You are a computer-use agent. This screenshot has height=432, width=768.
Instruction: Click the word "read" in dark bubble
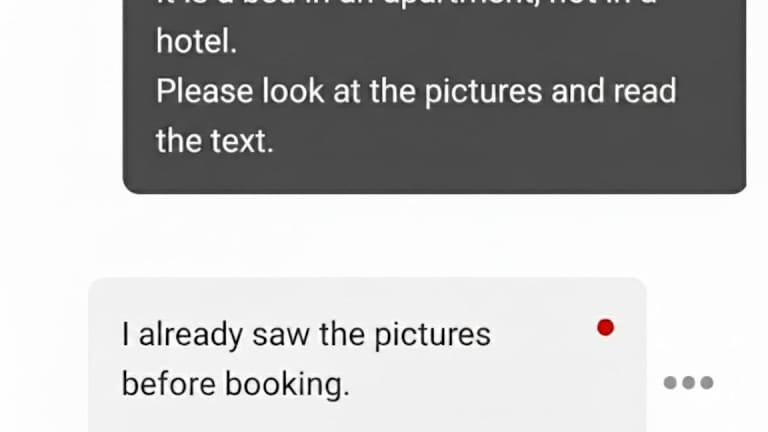click(x=645, y=91)
